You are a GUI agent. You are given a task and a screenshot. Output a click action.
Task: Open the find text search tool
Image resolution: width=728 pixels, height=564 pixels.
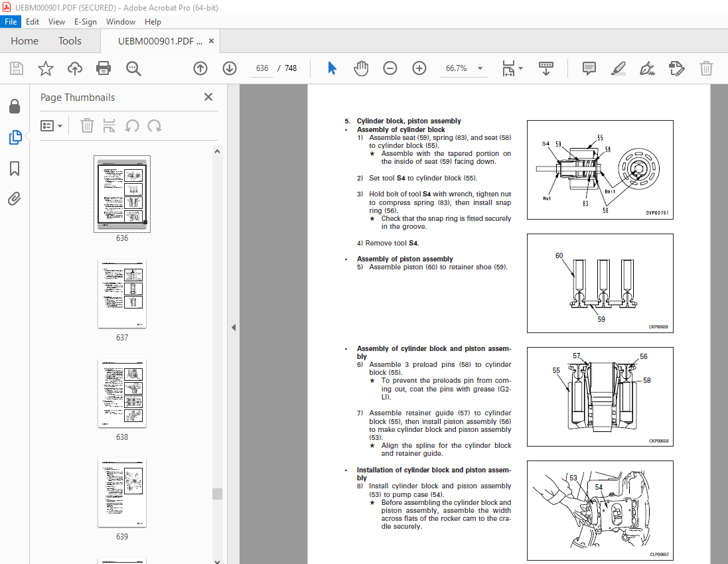133,69
